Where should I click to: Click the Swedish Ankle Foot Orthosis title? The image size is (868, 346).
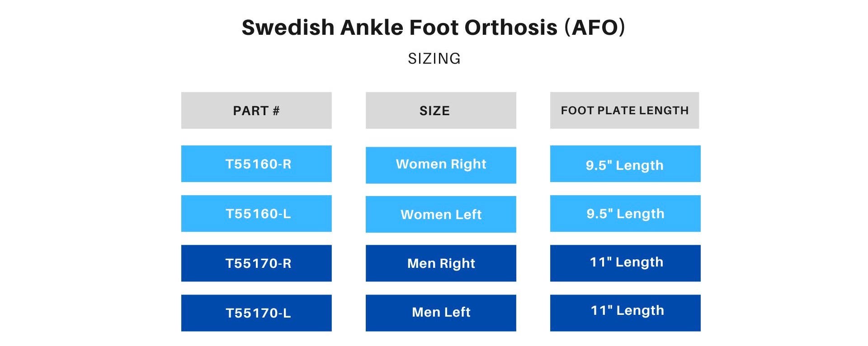click(434, 27)
